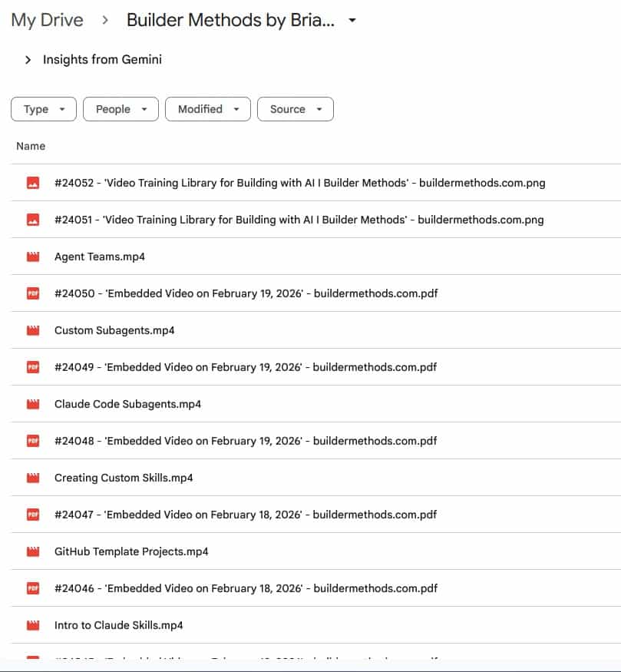The image size is (621, 672).
Task: Click the video icon for Agent Teams.mp4
Action: [33, 257]
